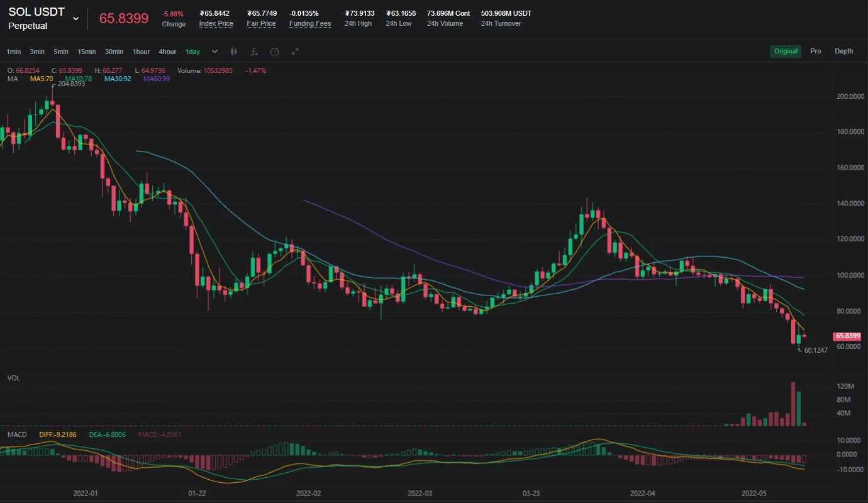Click the Volume: 10532983 readout
The height and width of the screenshot is (503, 868).
[205, 70]
